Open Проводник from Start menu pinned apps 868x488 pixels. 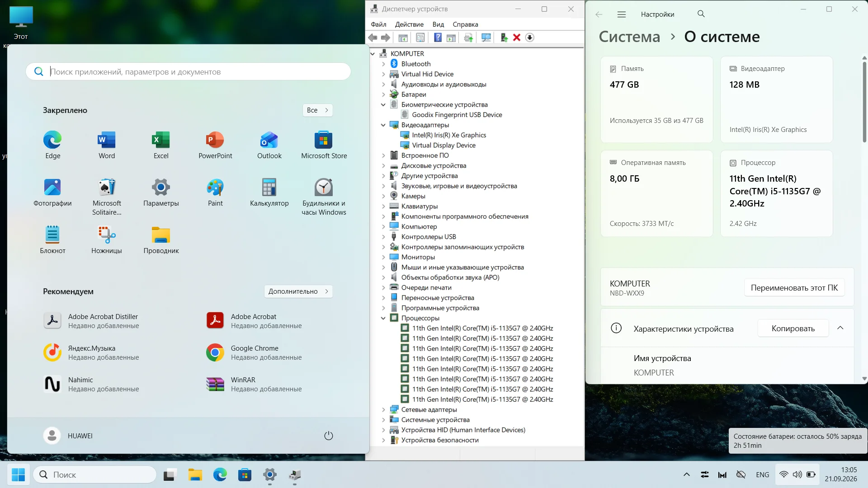(161, 240)
